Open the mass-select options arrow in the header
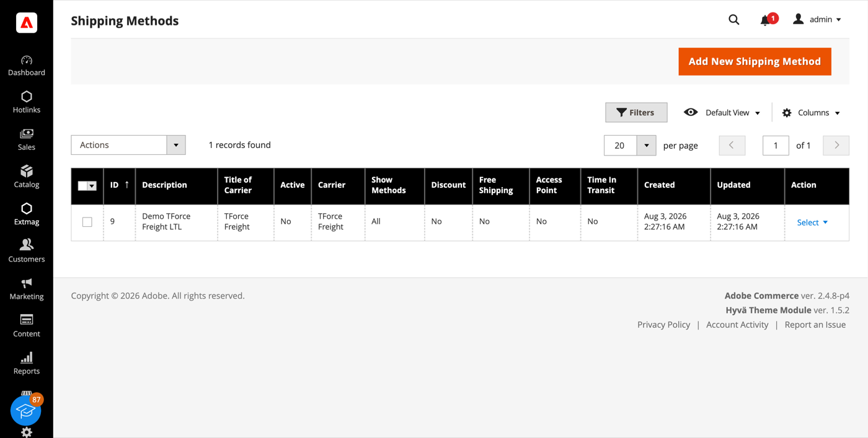This screenshot has height=438, width=868. click(x=92, y=186)
